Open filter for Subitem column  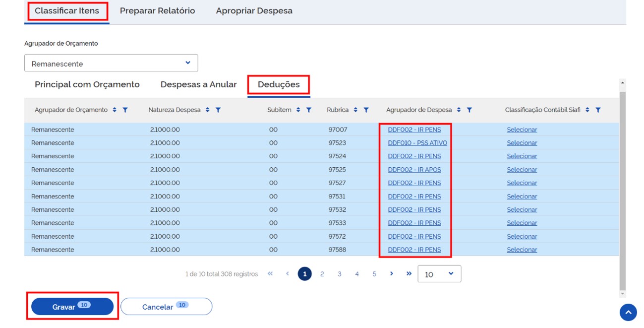(x=308, y=110)
